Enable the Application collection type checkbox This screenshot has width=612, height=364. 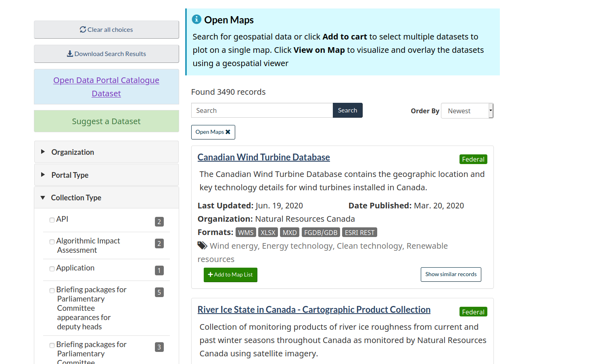pos(52,269)
